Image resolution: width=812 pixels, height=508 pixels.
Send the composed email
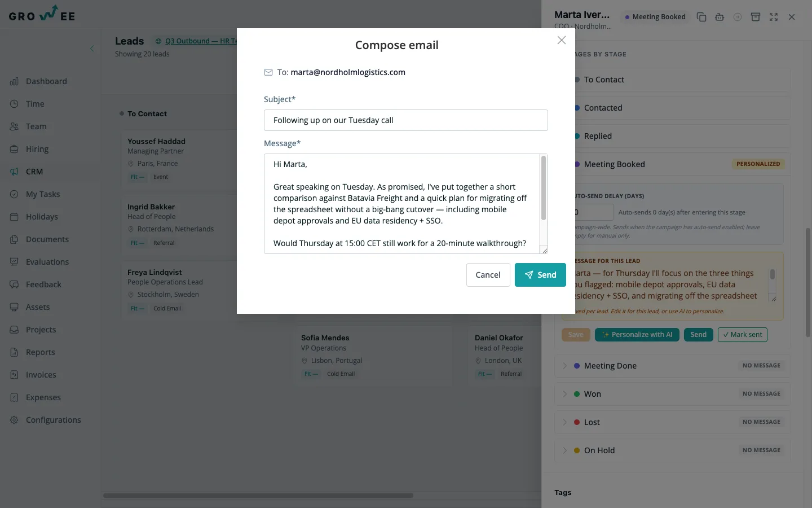pyautogui.click(x=540, y=275)
